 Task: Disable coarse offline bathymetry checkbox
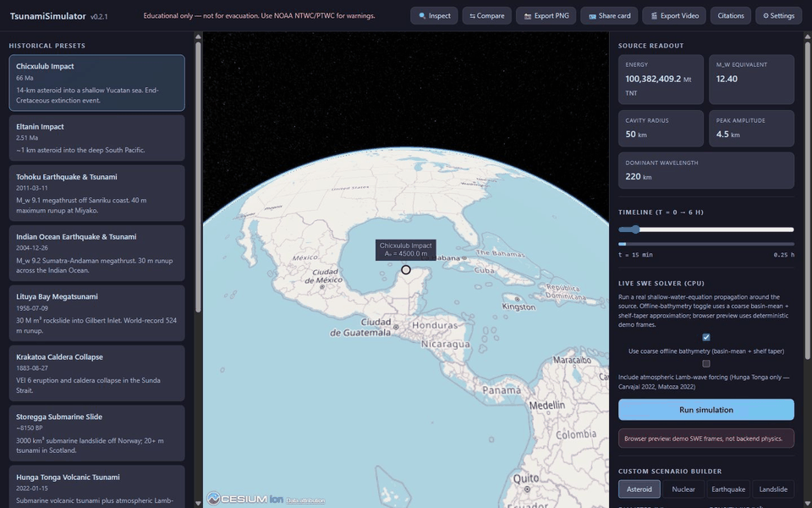tap(705, 338)
